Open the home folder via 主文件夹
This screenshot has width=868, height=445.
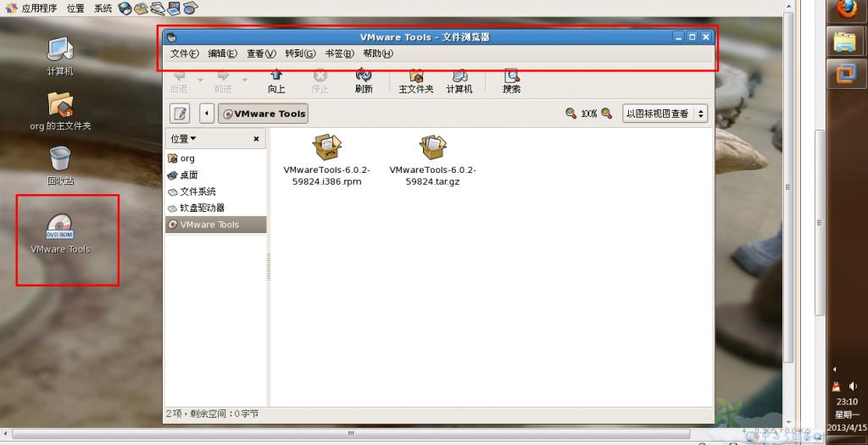(x=415, y=81)
